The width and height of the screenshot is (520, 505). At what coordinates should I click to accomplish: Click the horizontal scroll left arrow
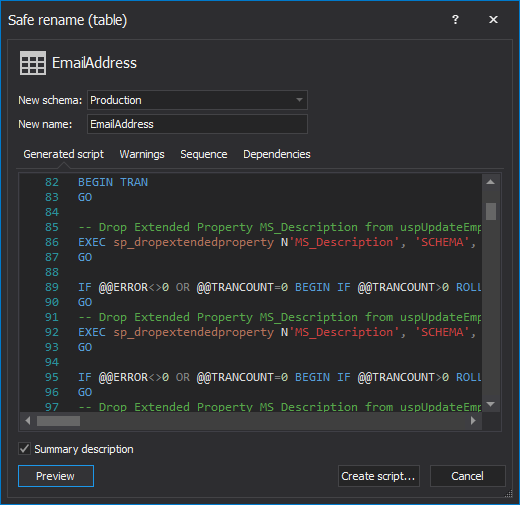28,421
